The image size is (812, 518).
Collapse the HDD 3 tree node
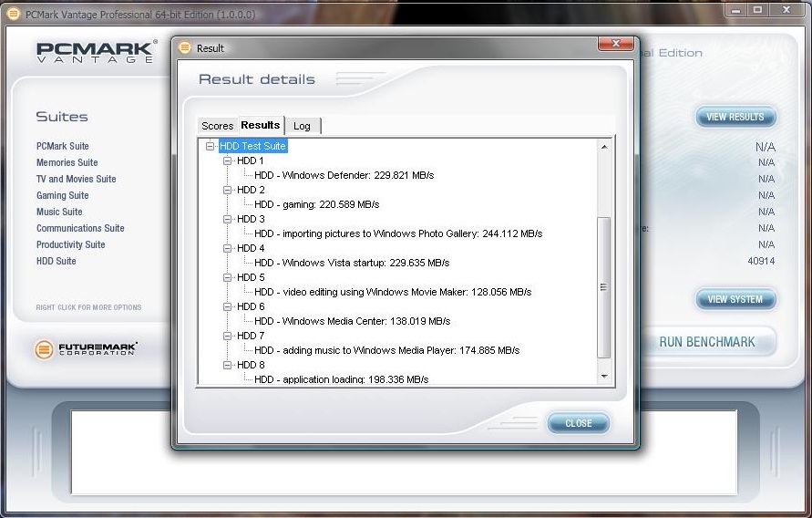227,219
